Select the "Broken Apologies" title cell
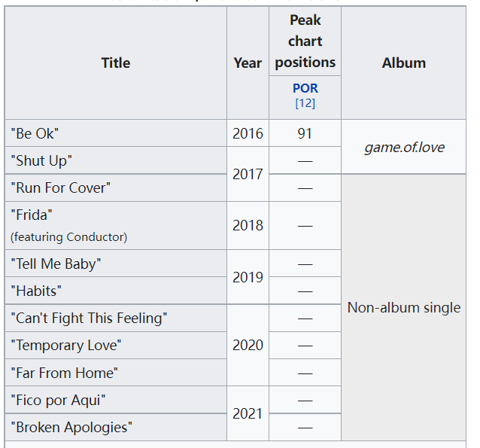Screen dimensions: 480x448 [x=71, y=427]
